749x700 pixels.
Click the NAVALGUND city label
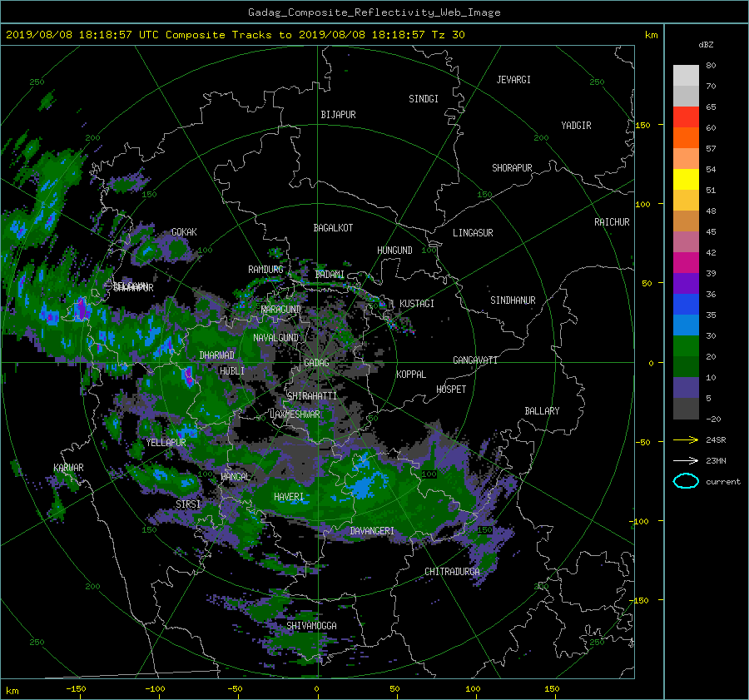coord(275,338)
